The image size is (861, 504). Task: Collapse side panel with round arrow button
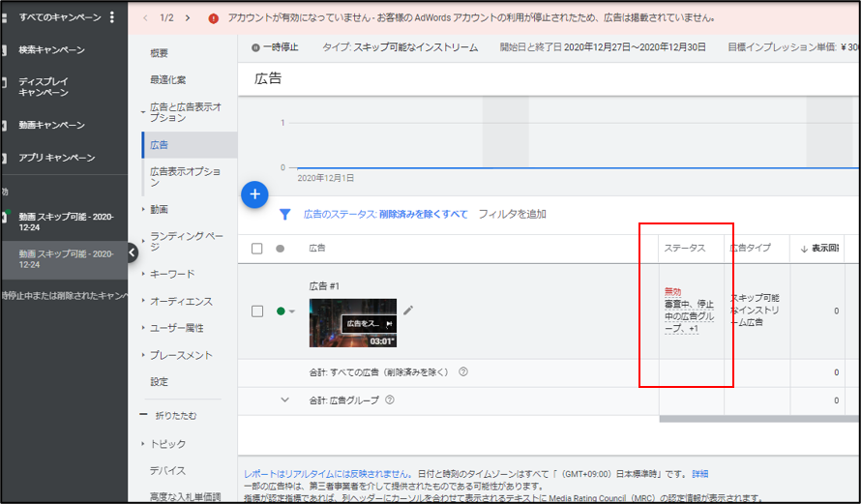click(132, 252)
